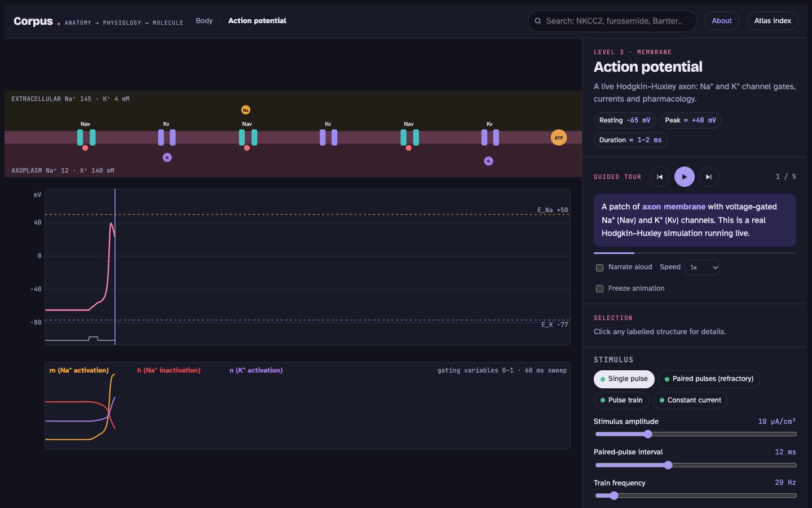Click the Resting -65 mV chip
Image resolution: width=812 pixels, height=508 pixels.
point(625,120)
